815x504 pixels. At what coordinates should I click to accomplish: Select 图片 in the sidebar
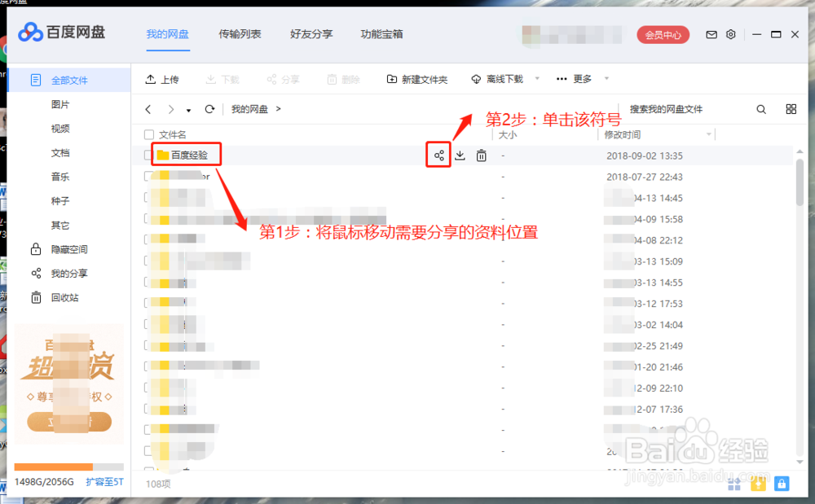pos(59,104)
